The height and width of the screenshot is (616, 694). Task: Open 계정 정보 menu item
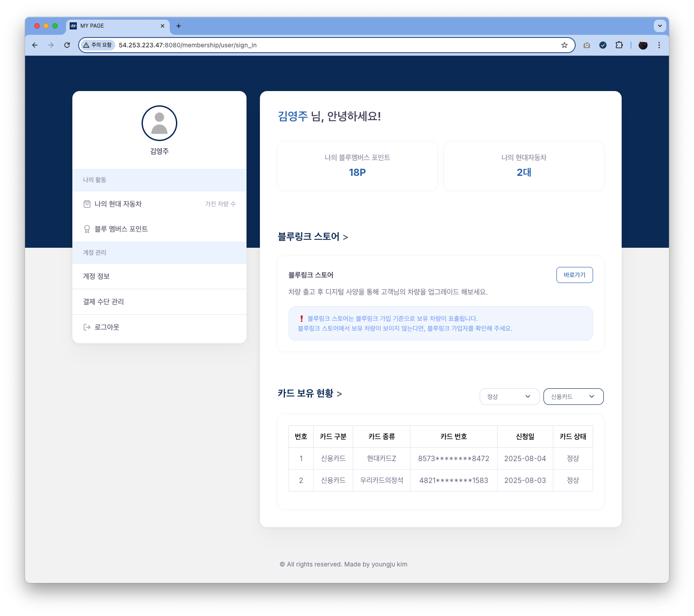coord(159,276)
